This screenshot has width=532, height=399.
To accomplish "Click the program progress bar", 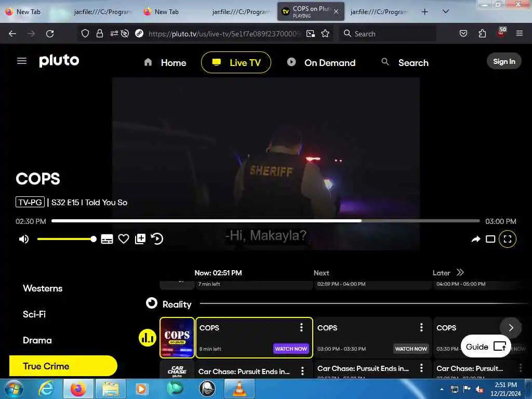I will 265,221.
